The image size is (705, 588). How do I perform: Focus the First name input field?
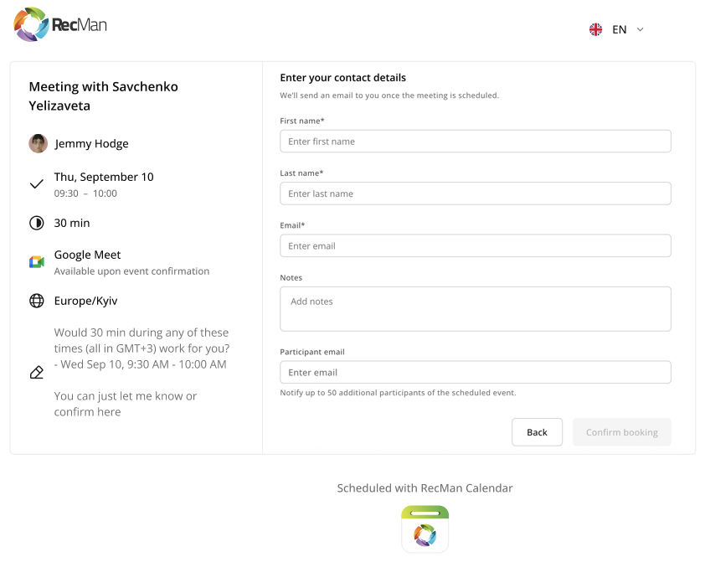(x=475, y=142)
